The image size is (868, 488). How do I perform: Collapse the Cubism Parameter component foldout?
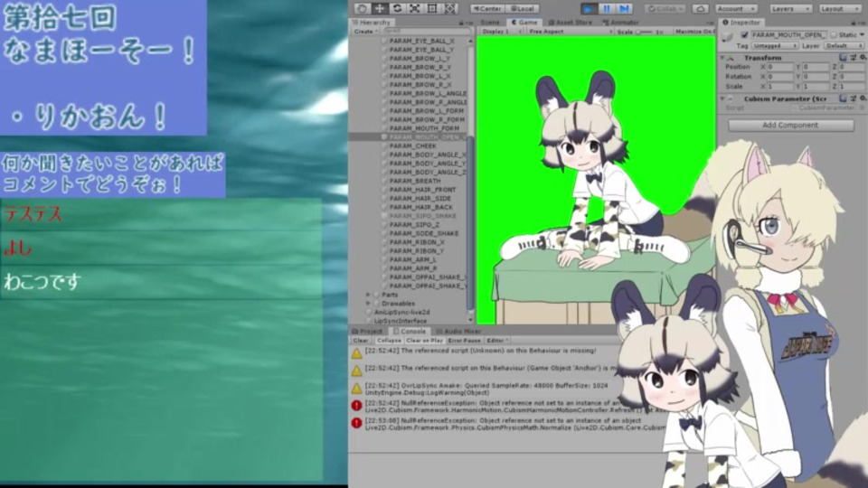(722, 99)
